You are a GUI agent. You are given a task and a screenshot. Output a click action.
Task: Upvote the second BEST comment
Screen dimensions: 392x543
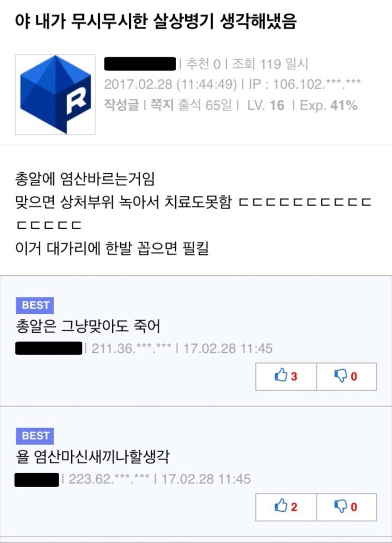click(286, 507)
